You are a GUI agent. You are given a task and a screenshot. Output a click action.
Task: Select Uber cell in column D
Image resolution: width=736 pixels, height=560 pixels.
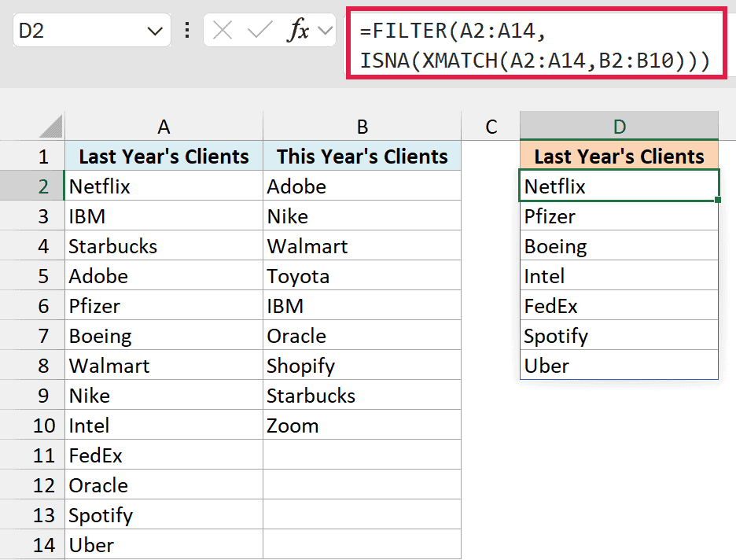click(619, 365)
